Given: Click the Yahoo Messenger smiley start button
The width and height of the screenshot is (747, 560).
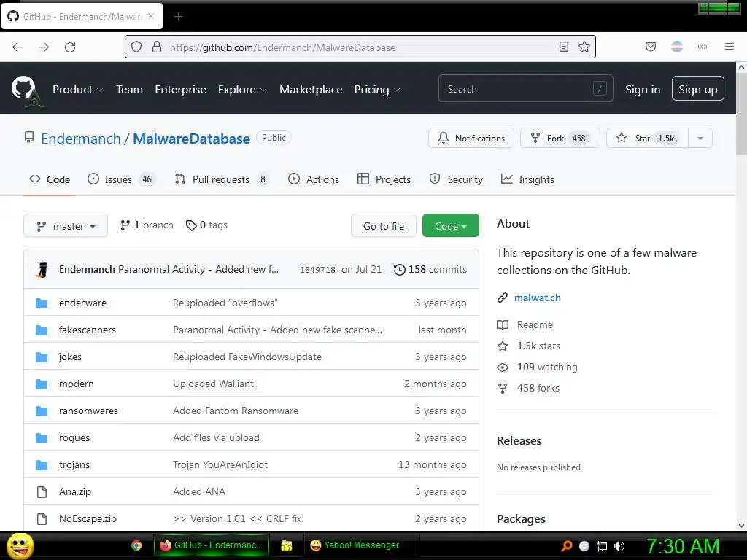Looking at the screenshot, I should click(20, 545).
